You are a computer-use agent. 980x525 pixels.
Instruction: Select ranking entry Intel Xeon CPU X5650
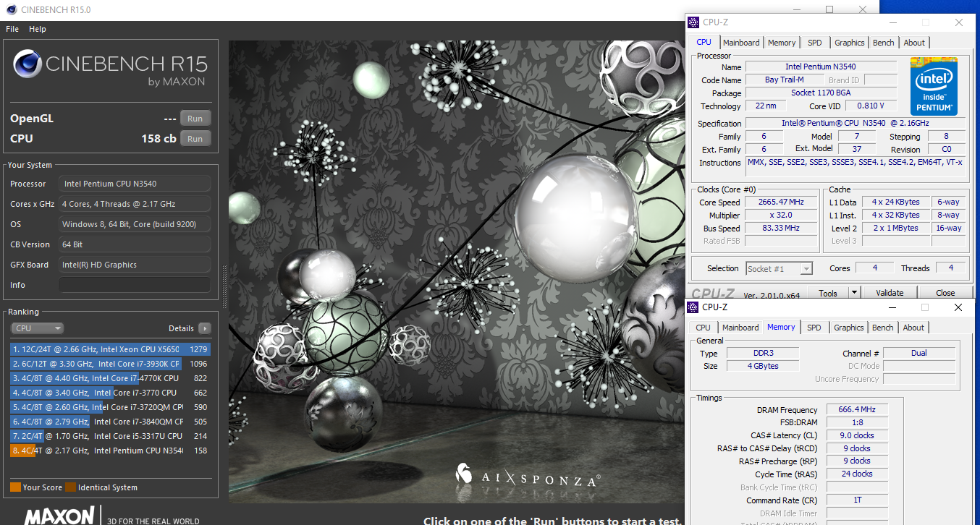pos(111,349)
